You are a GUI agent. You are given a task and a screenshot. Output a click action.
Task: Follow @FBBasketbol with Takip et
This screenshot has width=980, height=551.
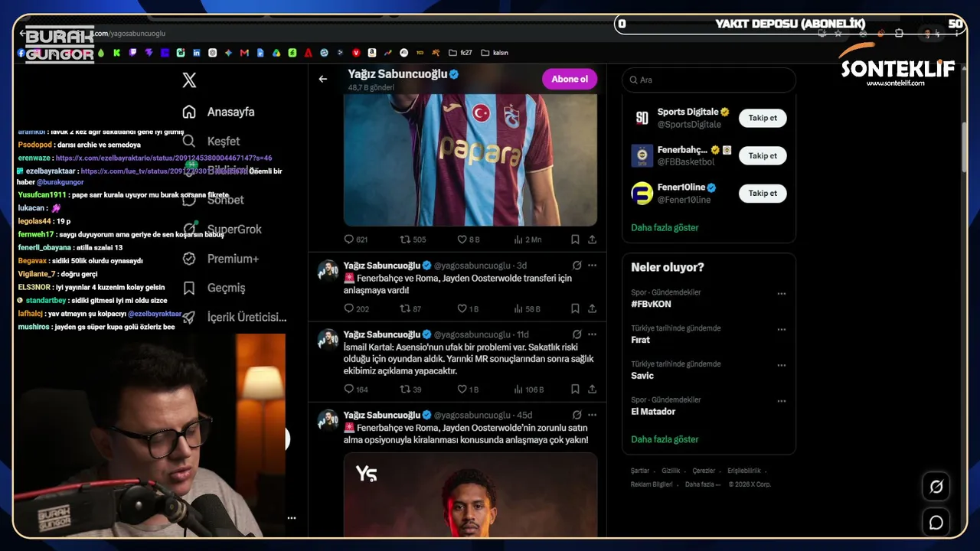pyautogui.click(x=763, y=155)
